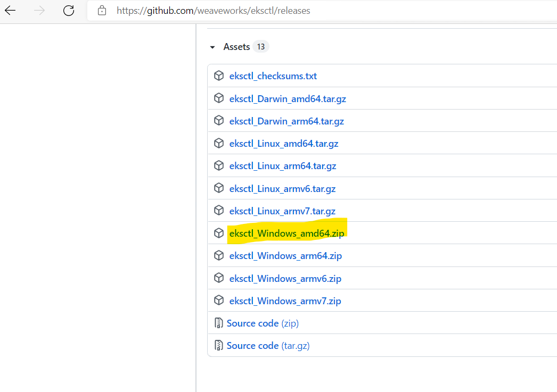This screenshot has height=392, width=557.
Task: Click package icon beside eksctl_Darwin_amd64.tar.gz
Action: coord(219,98)
